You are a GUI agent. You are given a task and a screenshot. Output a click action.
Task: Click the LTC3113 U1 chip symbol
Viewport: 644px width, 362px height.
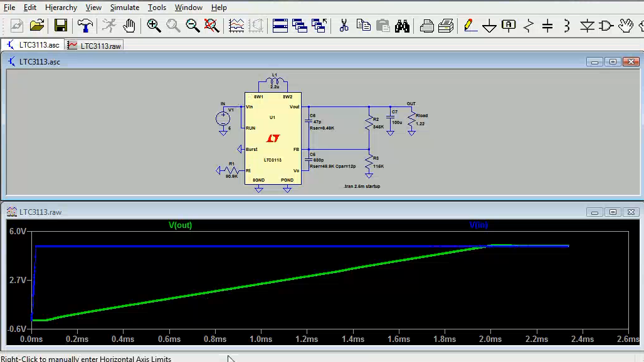273,138
